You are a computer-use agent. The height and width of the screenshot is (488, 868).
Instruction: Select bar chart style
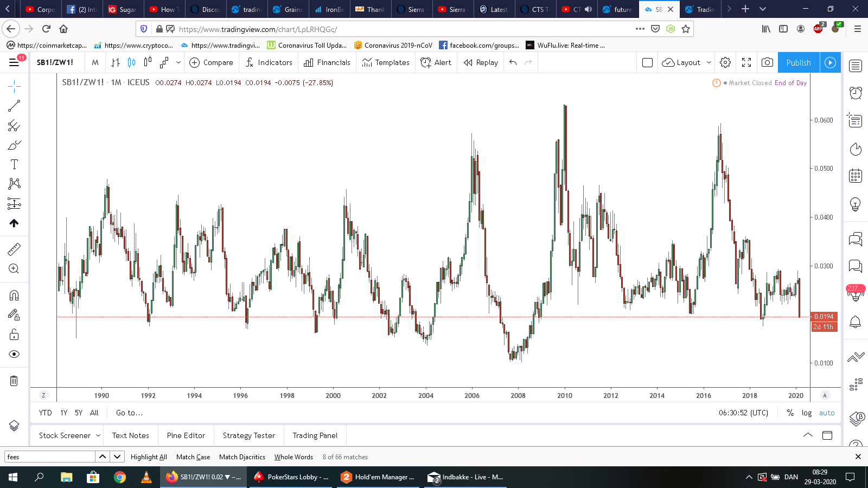pyautogui.click(x=116, y=63)
